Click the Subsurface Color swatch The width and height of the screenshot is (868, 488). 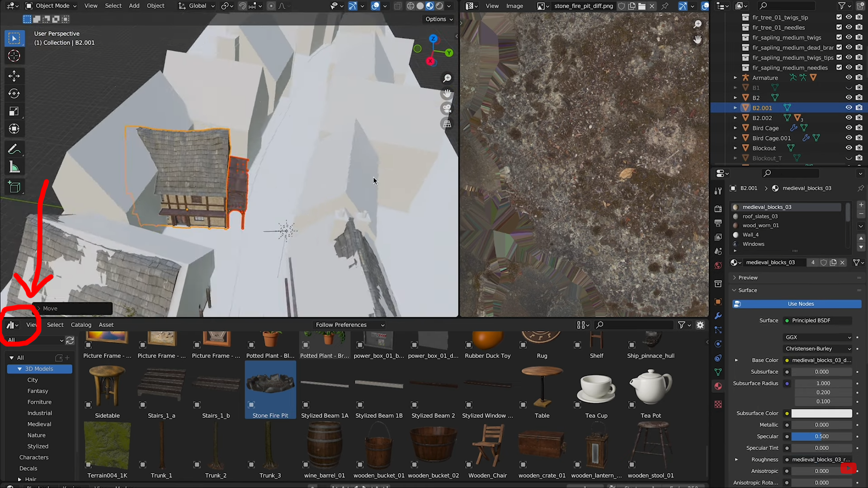(821, 413)
